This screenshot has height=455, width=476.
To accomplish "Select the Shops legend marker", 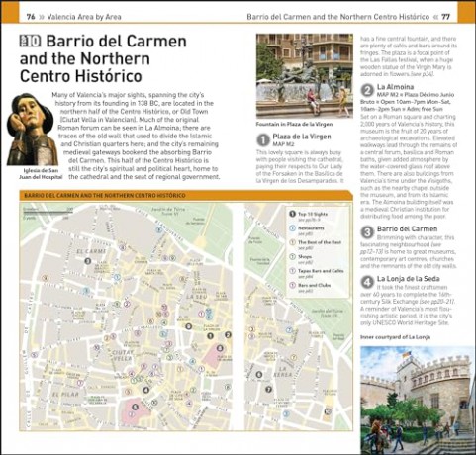I will (x=292, y=256).
